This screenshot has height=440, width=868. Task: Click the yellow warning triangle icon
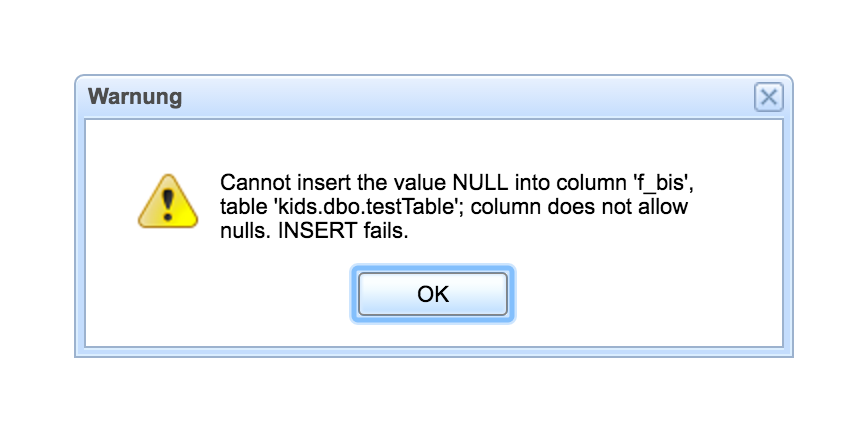168,201
